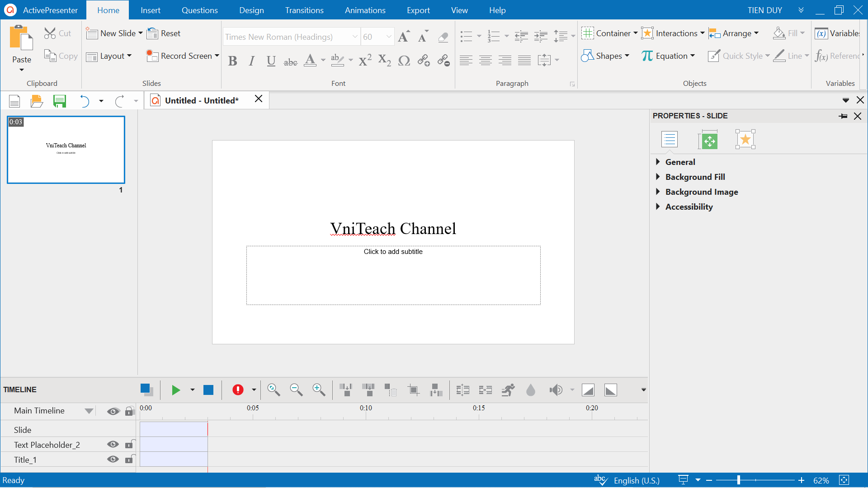Screen dimensions: 868x488
Task: Center-align the paragraph text
Action: coord(486,60)
